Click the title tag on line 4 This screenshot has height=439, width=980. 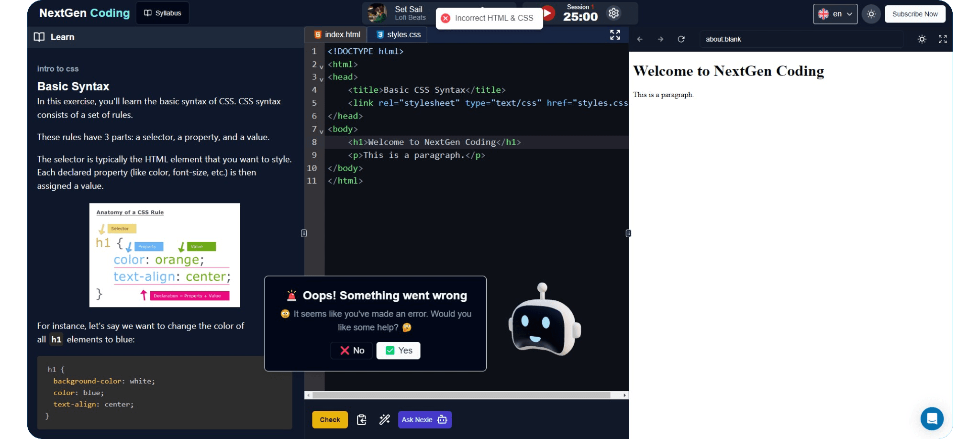[x=426, y=90]
